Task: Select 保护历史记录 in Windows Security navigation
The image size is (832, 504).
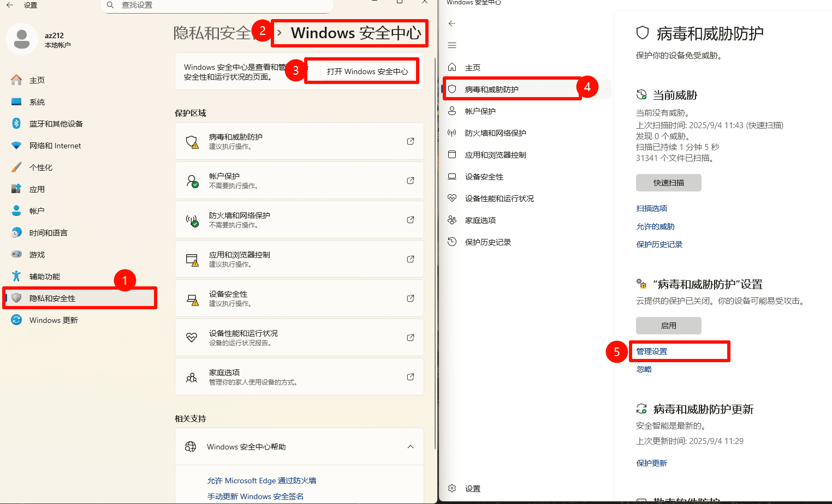Action: point(526,242)
